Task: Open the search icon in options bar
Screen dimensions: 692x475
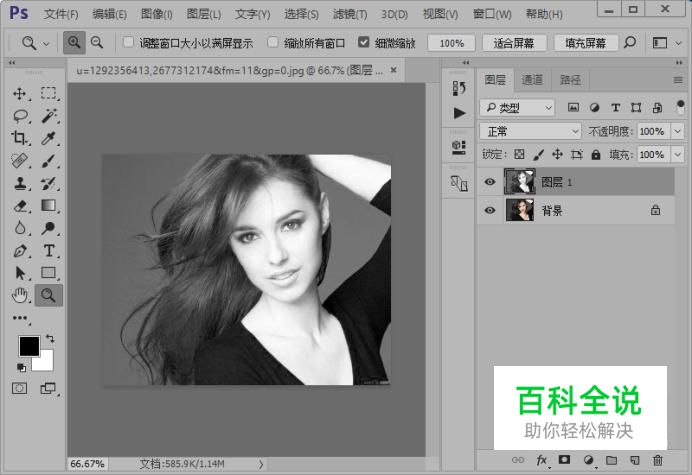Action: [x=630, y=43]
